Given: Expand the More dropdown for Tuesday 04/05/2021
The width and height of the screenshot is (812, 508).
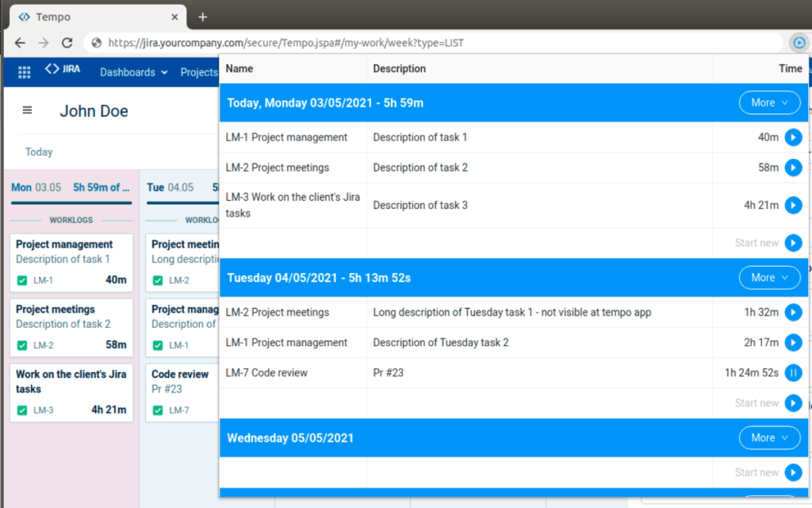Looking at the screenshot, I should (x=769, y=278).
